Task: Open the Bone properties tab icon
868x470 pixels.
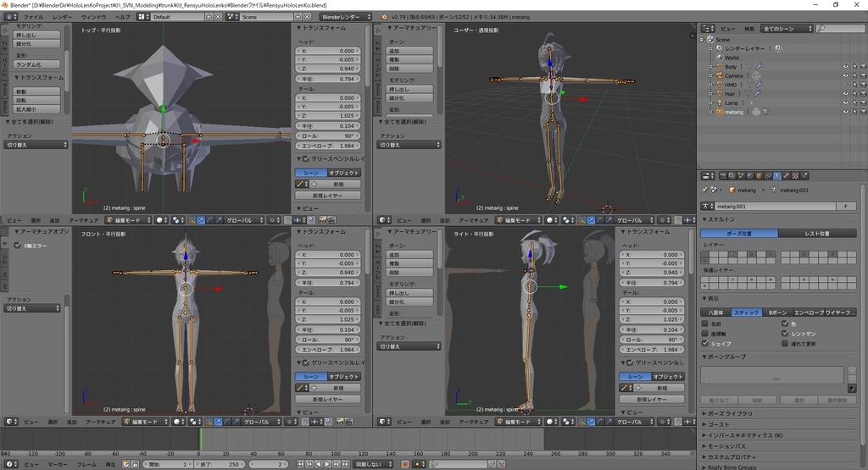Action: coord(786,176)
